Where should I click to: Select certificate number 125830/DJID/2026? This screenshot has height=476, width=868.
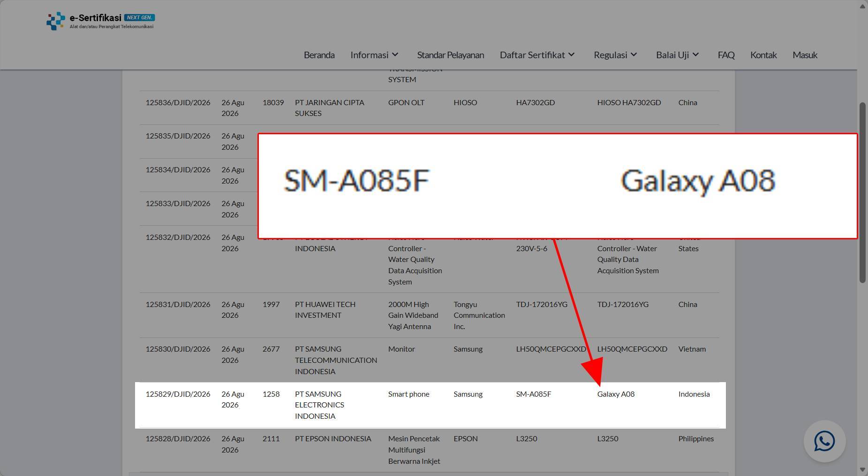point(178,349)
